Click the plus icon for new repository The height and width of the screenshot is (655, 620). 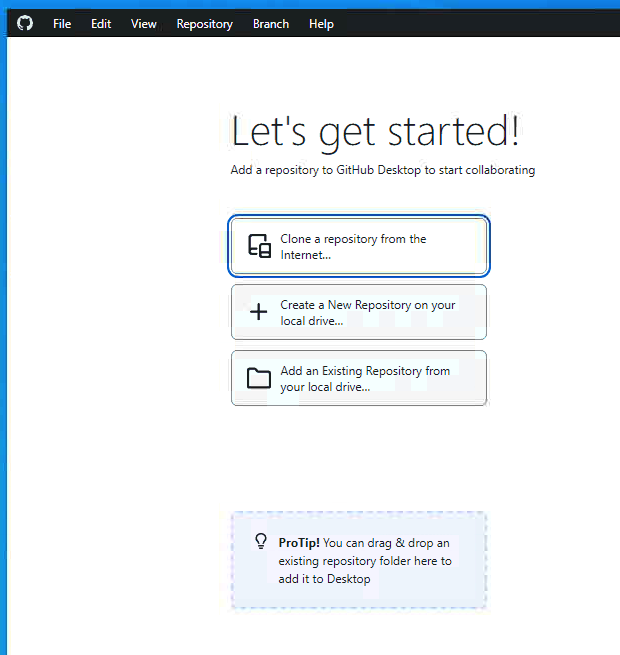click(x=259, y=312)
